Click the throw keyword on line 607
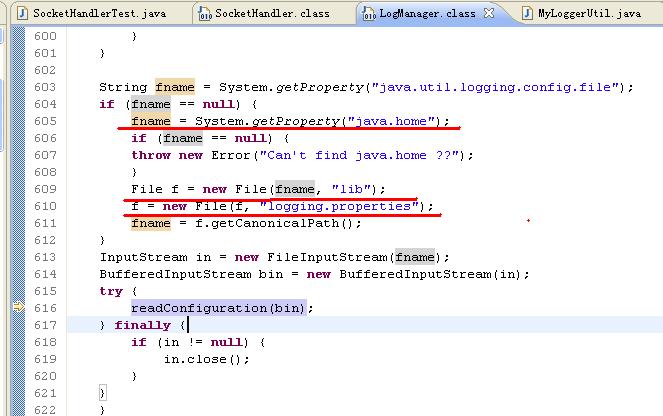Viewport: 663px width, 416px height. pyautogui.click(x=151, y=155)
